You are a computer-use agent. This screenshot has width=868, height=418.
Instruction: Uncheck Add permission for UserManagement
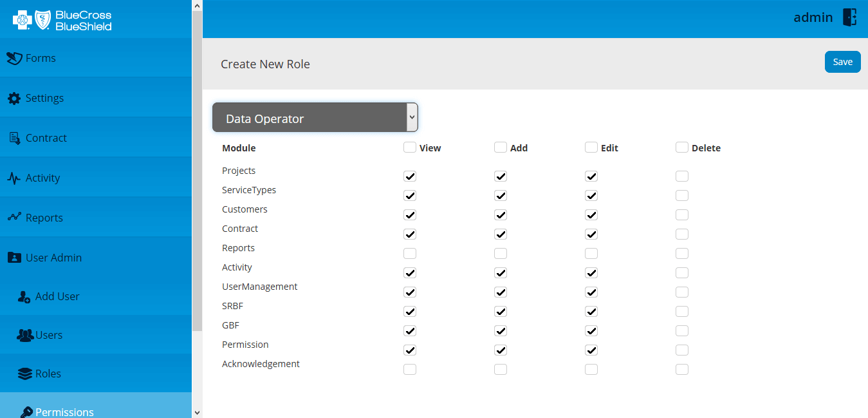[501, 292]
